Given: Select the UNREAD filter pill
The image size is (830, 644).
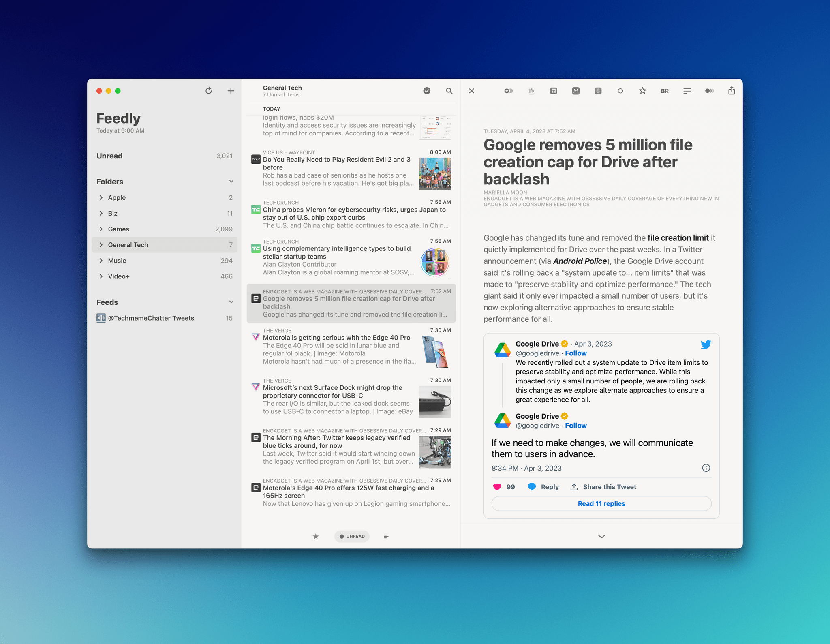Looking at the screenshot, I should [352, 536].
